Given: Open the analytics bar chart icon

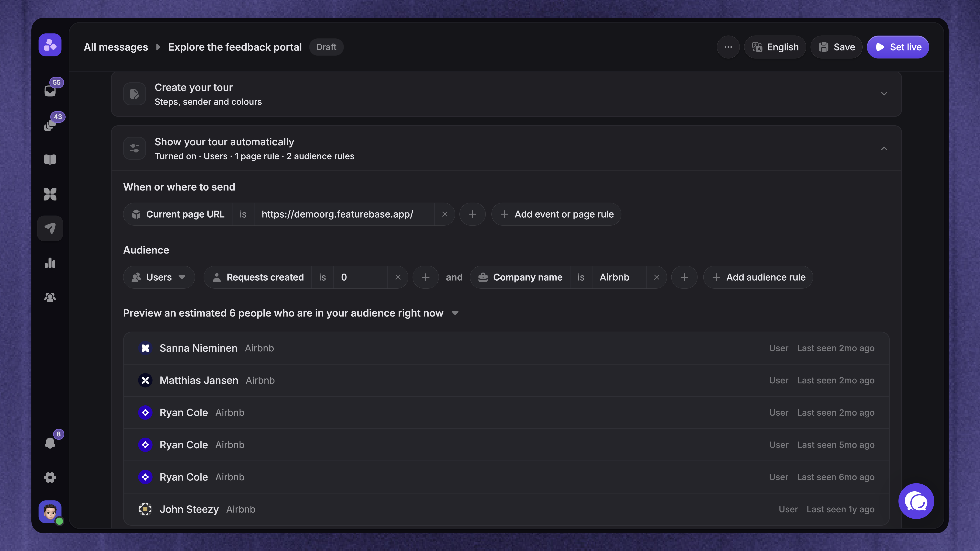Looking at the screenshot, I should click(x=50, y=263).
